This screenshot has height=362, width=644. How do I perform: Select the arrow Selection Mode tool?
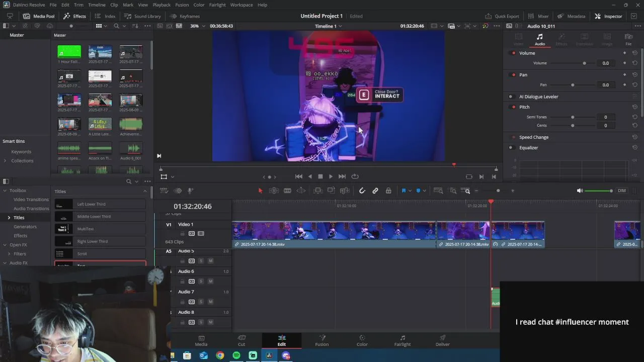pos(260,191)
